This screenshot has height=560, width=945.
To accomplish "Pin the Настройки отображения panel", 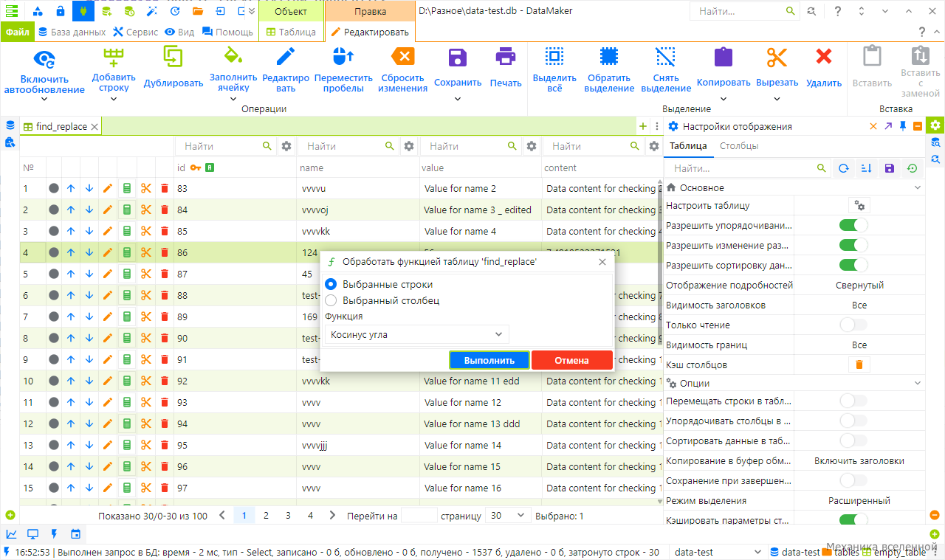I will (x=902, y=127).
